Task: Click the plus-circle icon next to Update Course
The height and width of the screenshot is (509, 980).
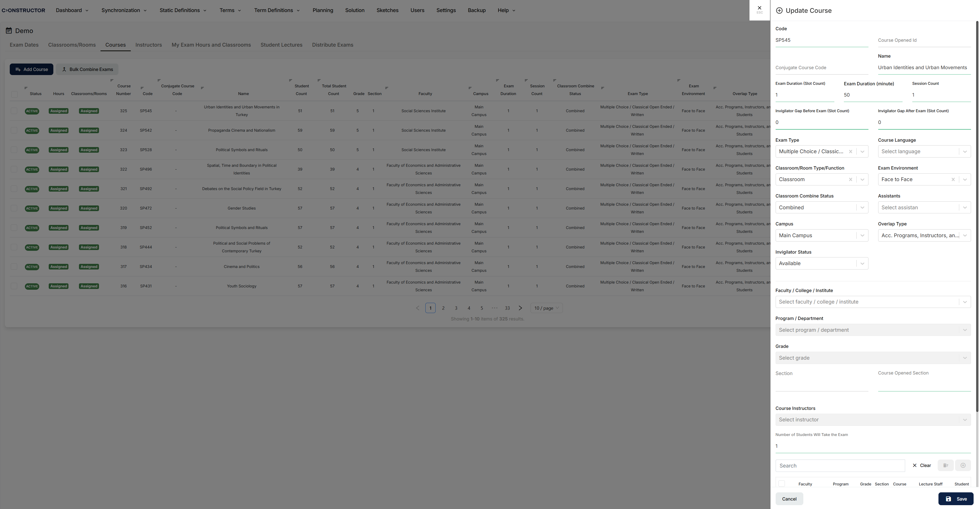Action: [779, 11]
